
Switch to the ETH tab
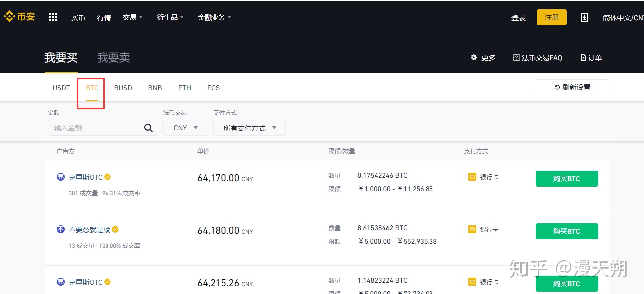tap(184, 88)
